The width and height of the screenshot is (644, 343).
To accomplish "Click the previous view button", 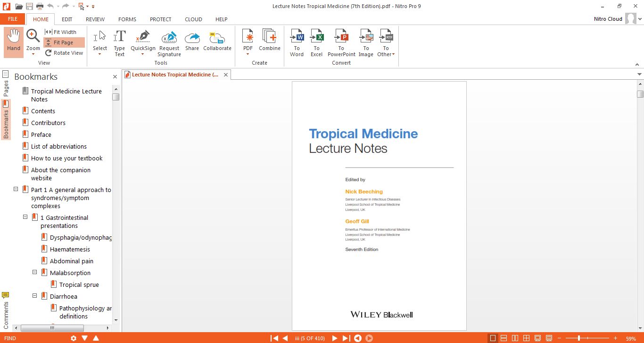I will pos(358,338).
